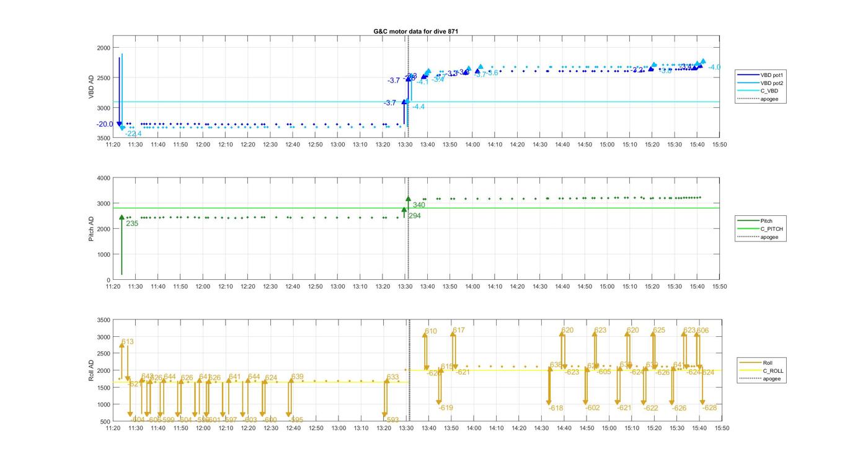Click the "3500" tick on VBD AD axis
The height and width of the screenshot is (474, 868).
click(x=103, y=138)
